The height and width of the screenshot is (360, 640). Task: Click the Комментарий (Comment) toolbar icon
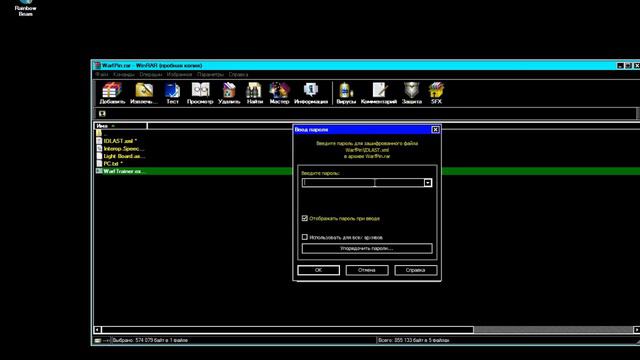pyautogui.click(x=379, y=93)
